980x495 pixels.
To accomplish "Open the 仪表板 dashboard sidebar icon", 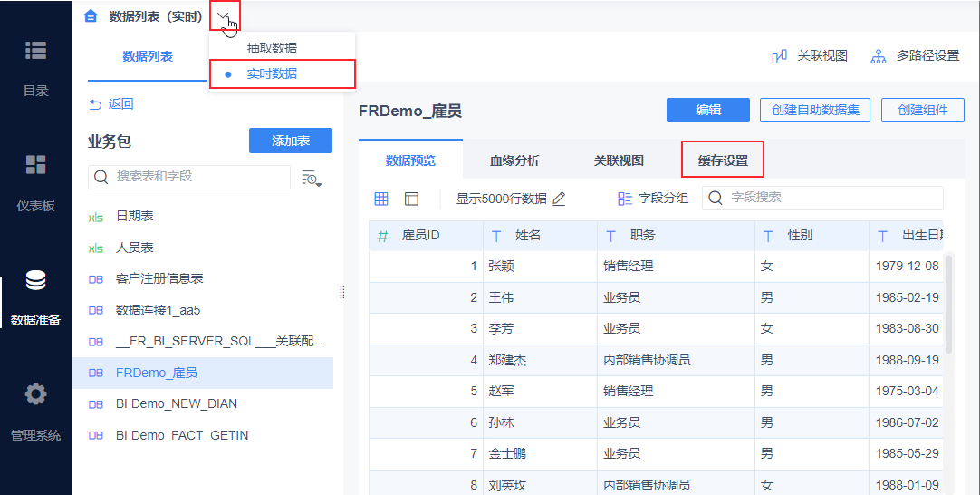I will [35, 165].
